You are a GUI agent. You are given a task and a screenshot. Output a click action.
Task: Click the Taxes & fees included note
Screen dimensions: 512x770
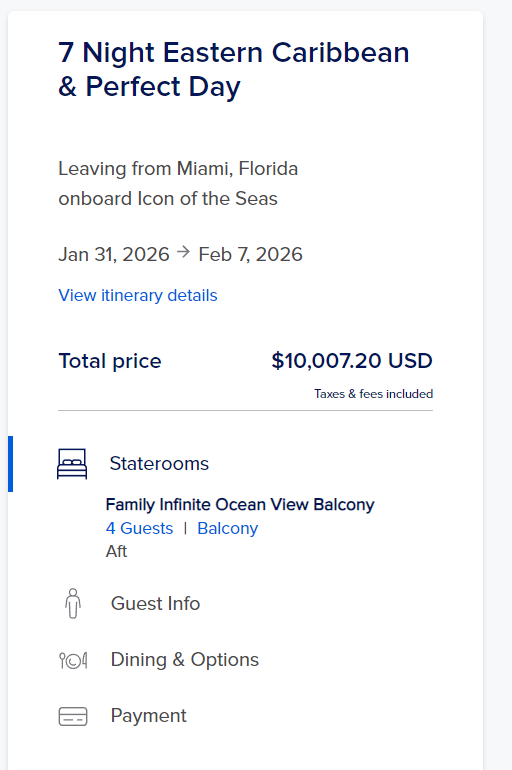[x=374, y=394]
